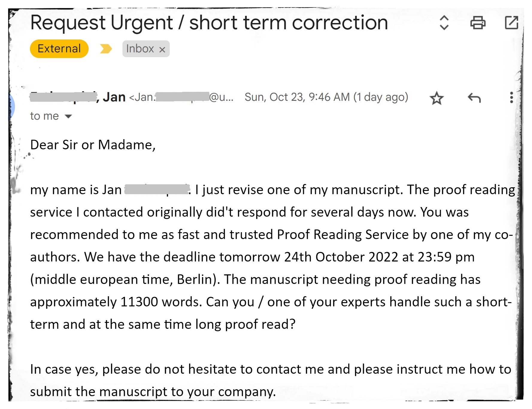Click the Dear Sir or Madame line
Screen dimensions: 532x409
point(93,145)
